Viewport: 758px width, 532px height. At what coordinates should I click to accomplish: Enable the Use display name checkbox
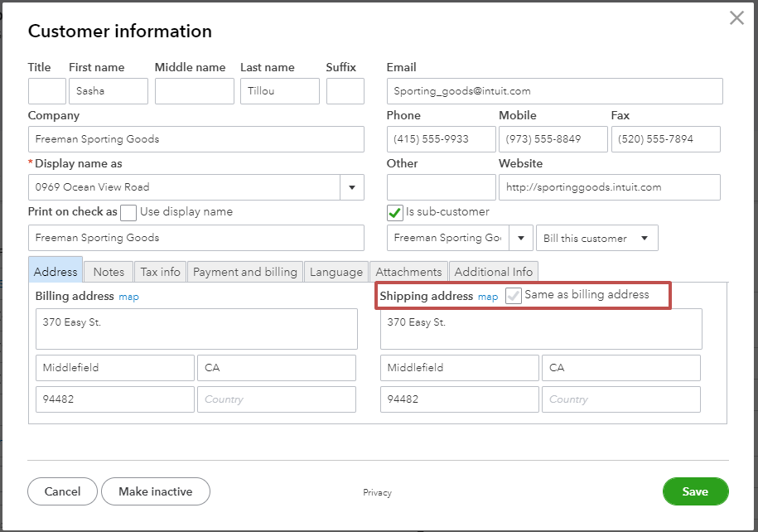click(128, 213)
